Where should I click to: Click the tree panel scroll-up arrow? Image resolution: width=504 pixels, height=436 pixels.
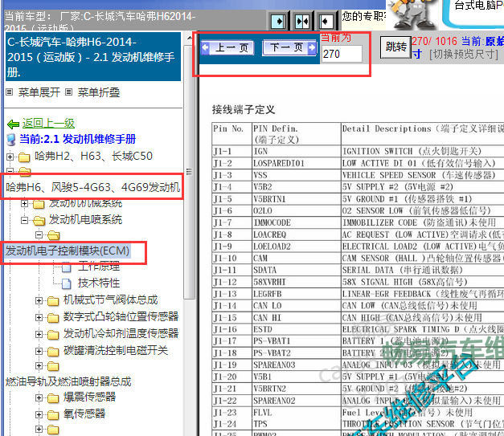(x=190, y=38)
